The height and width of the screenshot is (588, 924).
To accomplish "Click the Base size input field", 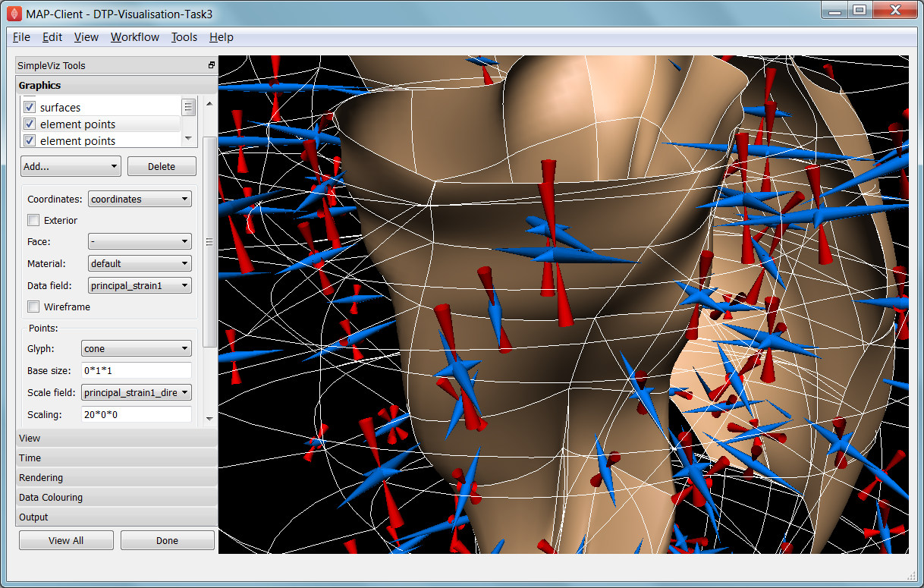I will [x=137, y=370].
